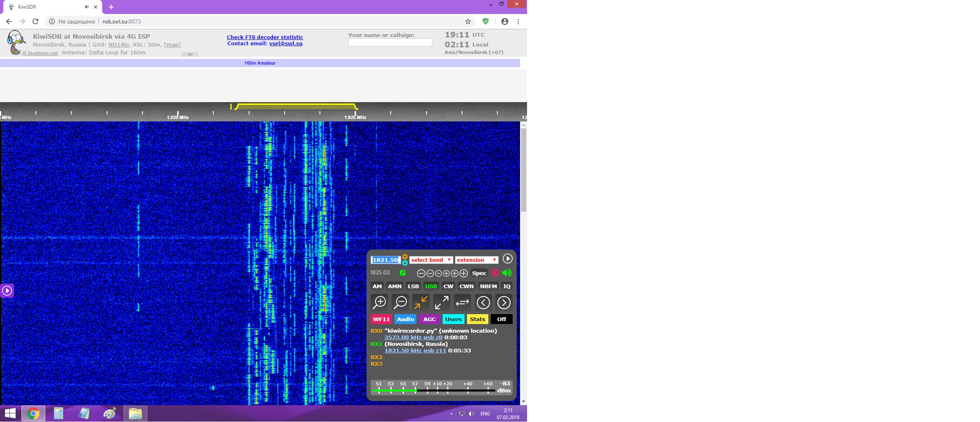Toggle the Spec spectrum display button
Image resolution: width=980 pixels, height=422 pixels.
pyautogui.click(x=479, y=273)
